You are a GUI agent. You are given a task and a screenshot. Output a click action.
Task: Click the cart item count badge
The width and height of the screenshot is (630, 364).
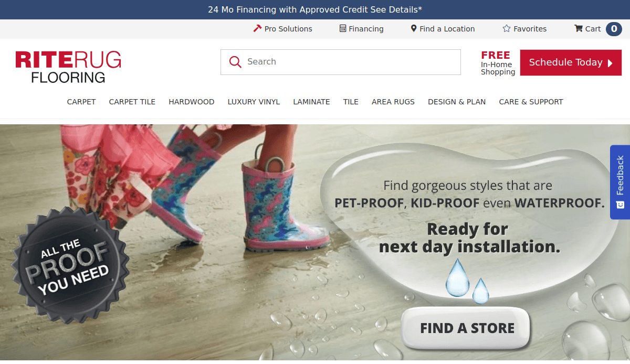(613, 29)
